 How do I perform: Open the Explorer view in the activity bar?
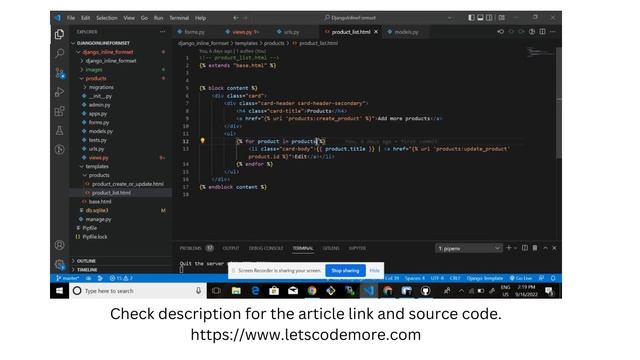point(60,34)
